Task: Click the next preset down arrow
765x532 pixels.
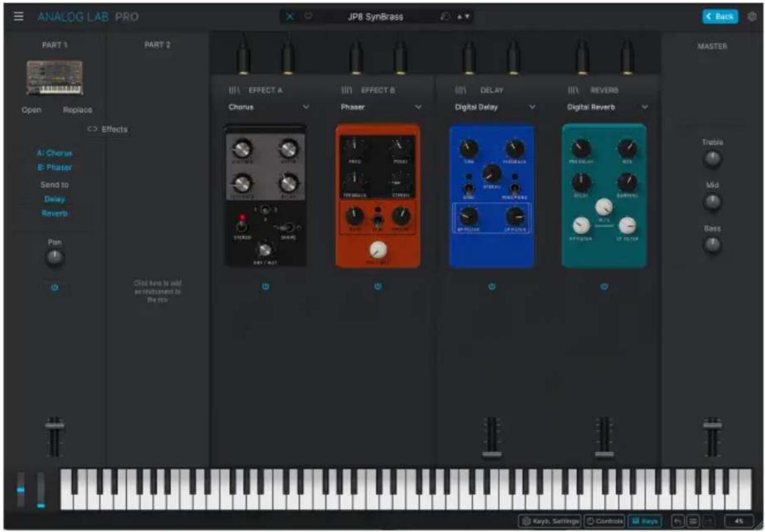Action: 467,17
